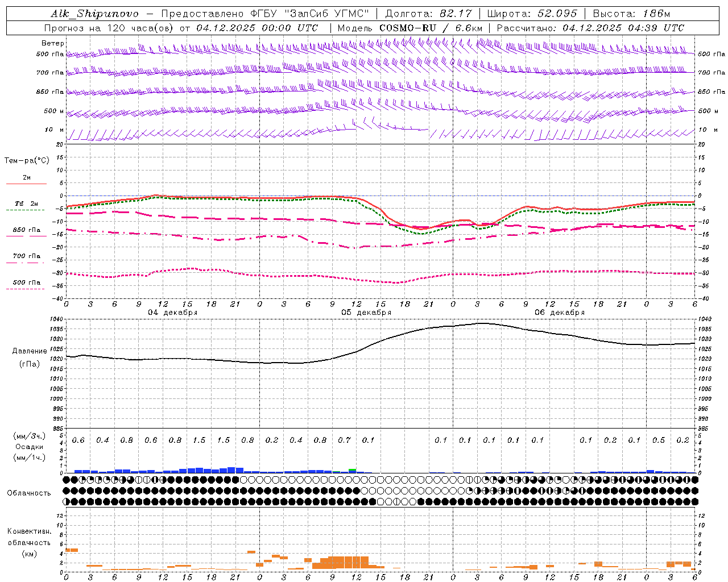The height and width of the screenshot is (582, 728).
Task: Click the 2м temperature legend line sample
Action: 26,184
